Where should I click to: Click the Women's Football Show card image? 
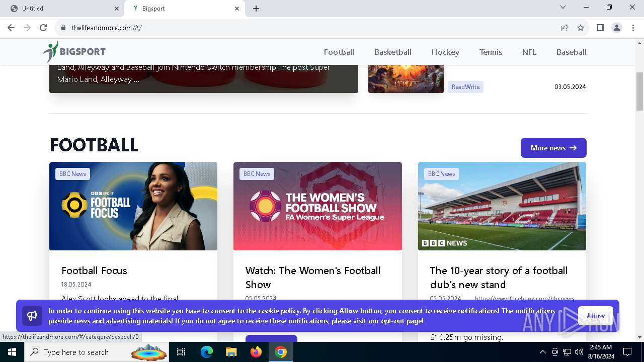[317, 206]
